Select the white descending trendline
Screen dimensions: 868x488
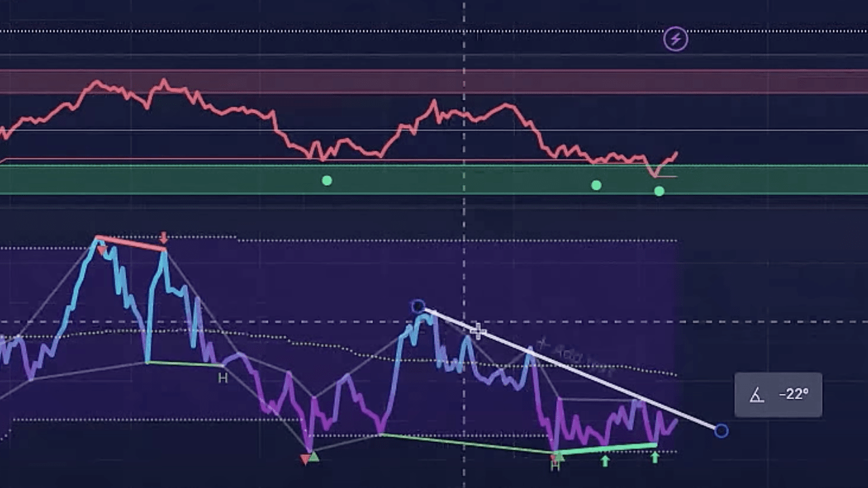[570, 369]
